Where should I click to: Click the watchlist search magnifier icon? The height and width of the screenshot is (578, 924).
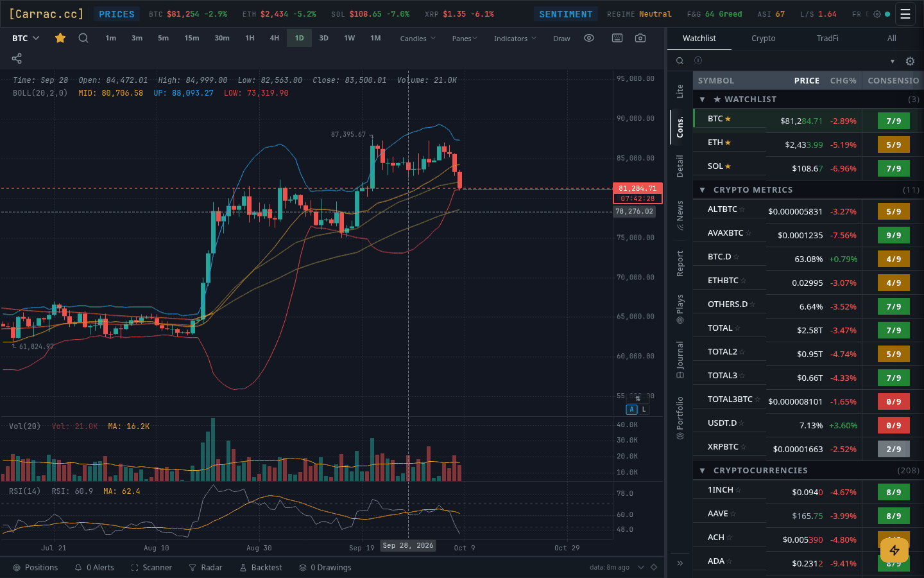click(680, 61)
